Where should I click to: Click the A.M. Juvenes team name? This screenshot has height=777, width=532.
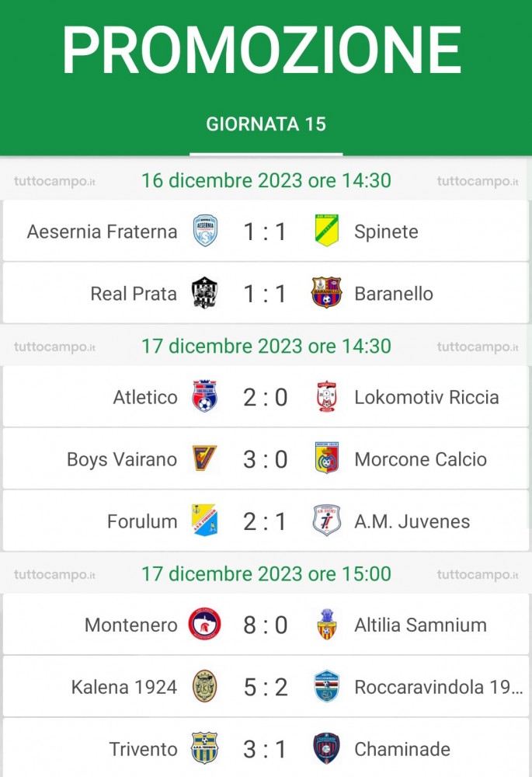point(412,521)
